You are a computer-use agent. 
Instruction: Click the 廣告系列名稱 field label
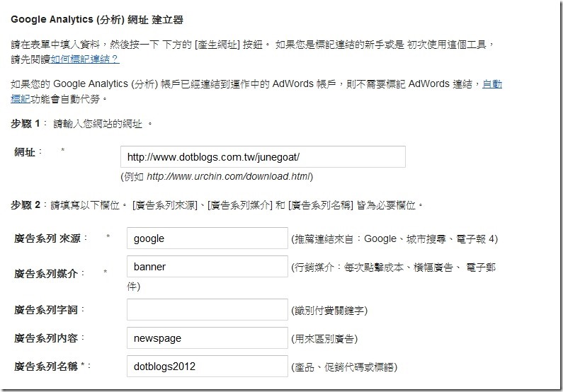point(46,367)
